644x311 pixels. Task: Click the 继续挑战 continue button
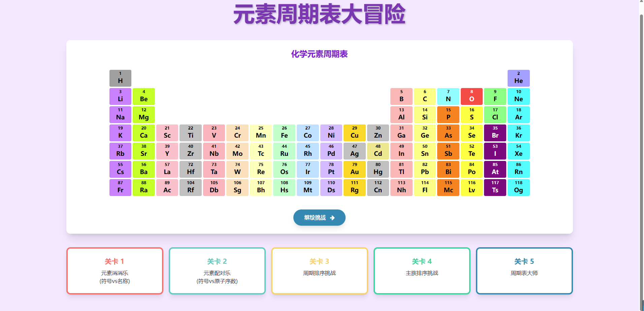pyautogui.click(x=315, y=218)
